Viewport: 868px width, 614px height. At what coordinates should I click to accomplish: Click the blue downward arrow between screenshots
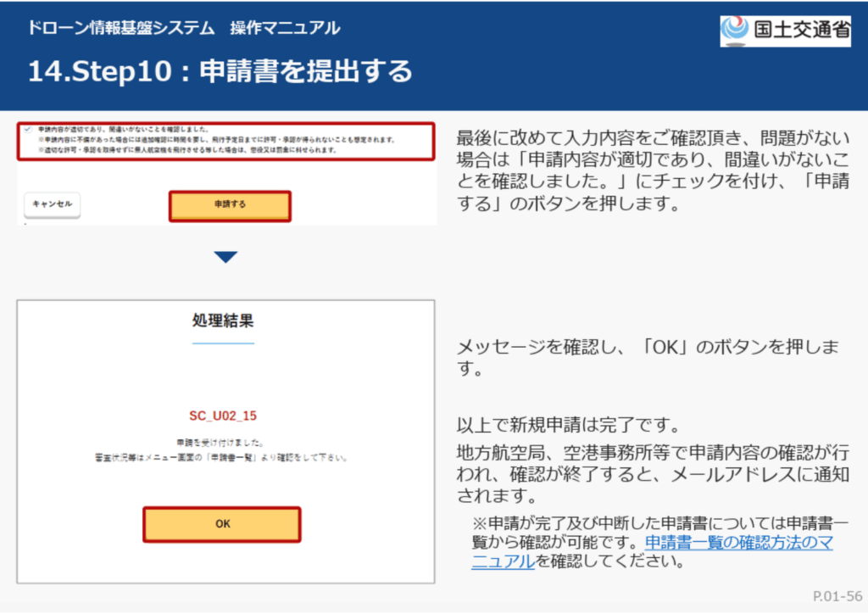point(225,257)
